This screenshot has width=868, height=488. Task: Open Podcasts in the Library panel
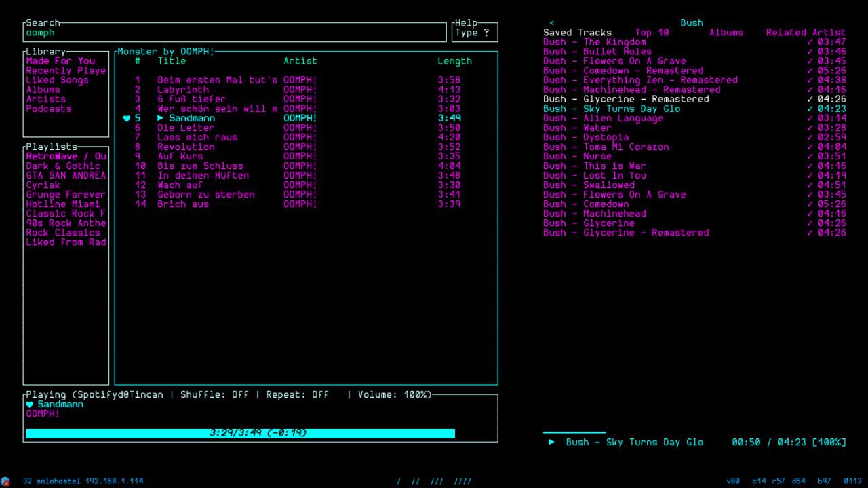click(49, 109)
